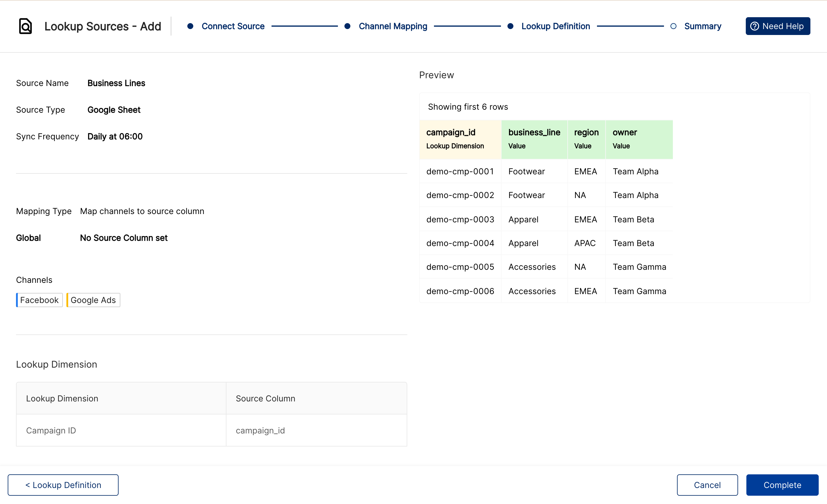Viewport: 827px width, 504px height.
Task: Open the Summary step
Action: pyautogui.click(x=703, y=26)
